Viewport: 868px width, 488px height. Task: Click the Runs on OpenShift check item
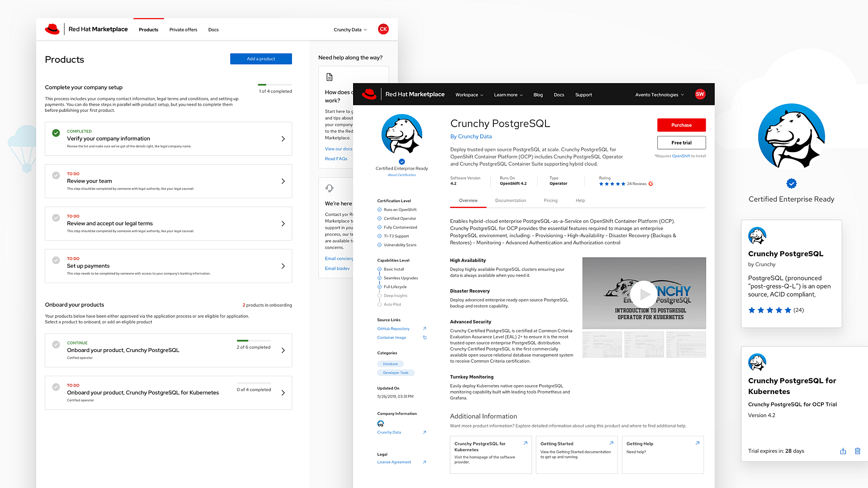point(397,210)
